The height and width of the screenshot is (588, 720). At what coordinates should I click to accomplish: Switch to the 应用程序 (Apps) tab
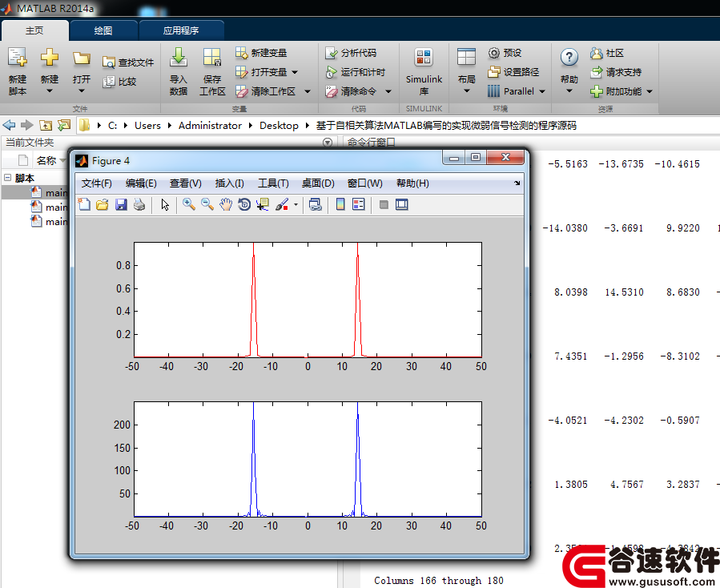[181, 30]
